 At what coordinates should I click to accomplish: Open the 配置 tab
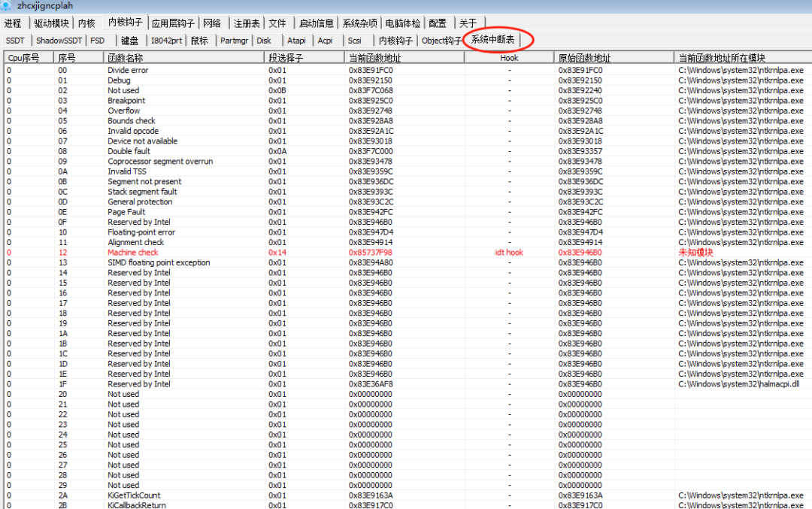(438, 23)
